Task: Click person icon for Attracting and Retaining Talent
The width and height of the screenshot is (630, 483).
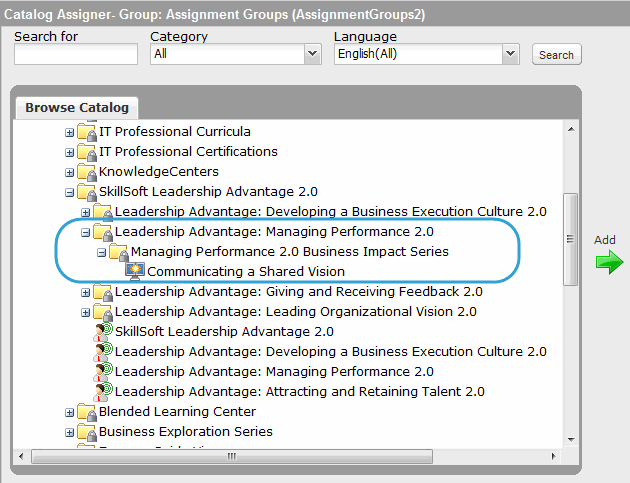Action: [x=103, y=392]
